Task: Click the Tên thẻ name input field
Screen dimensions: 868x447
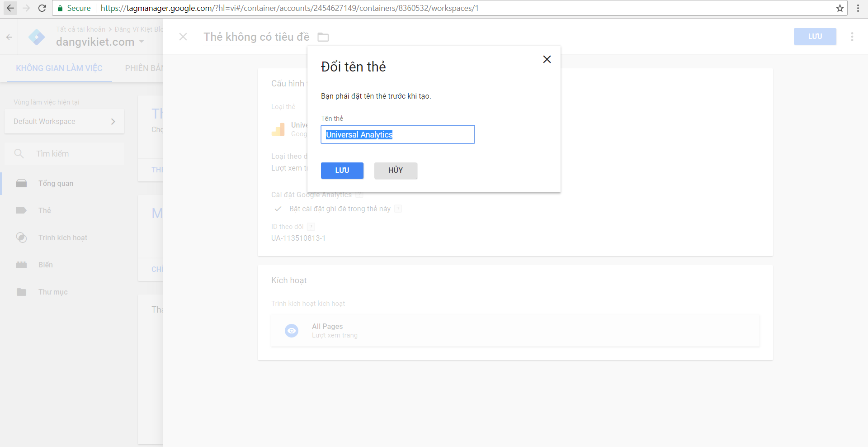Action: pyautogui.click(x=398, y=134)
